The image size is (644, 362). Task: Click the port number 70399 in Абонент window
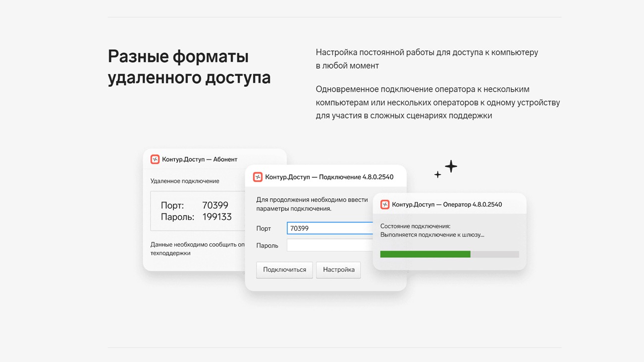[215, 205]
